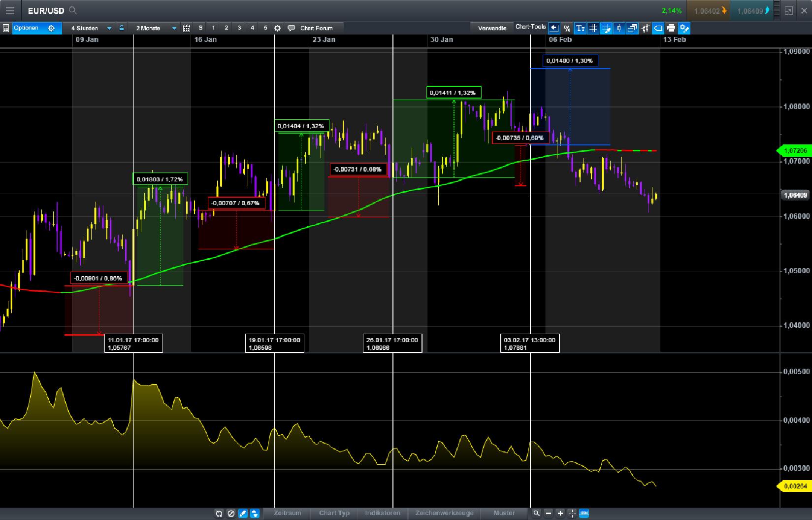812x520 pixels.
Task: Click the back arrow in Chart-Tools
Action: 554,28
